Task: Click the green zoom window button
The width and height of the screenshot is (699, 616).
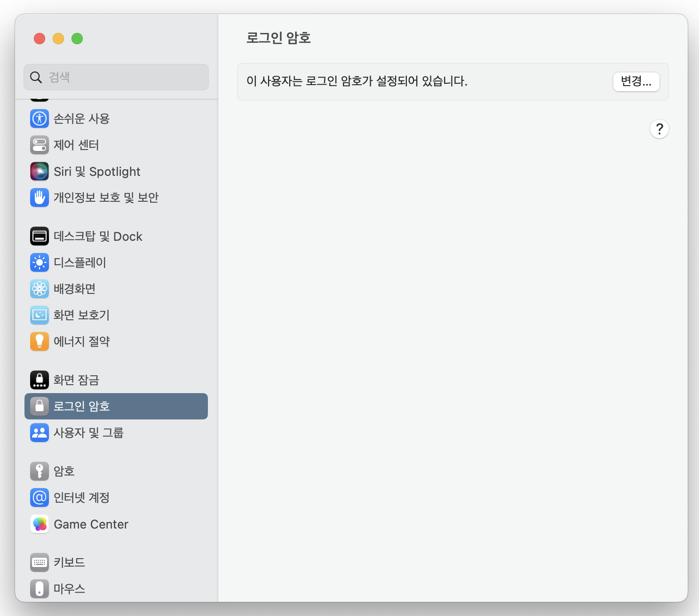Action: [x=77, y=39]
